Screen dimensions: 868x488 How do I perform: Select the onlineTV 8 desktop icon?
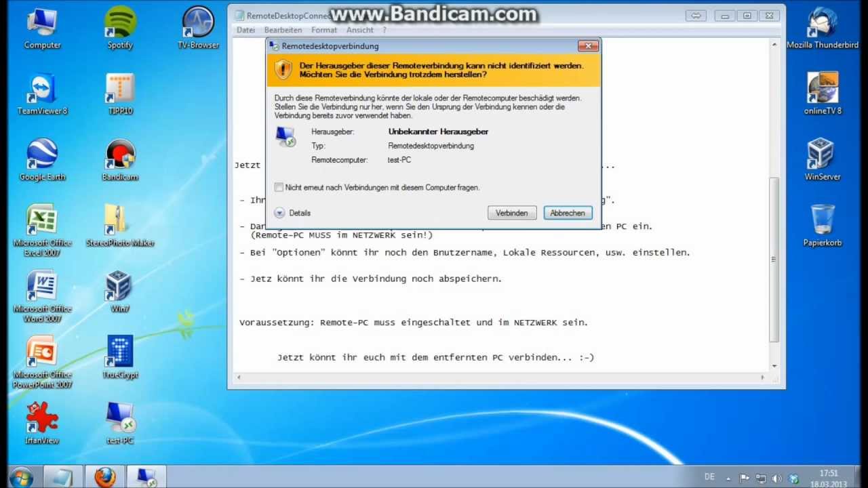tap(822, 94)
